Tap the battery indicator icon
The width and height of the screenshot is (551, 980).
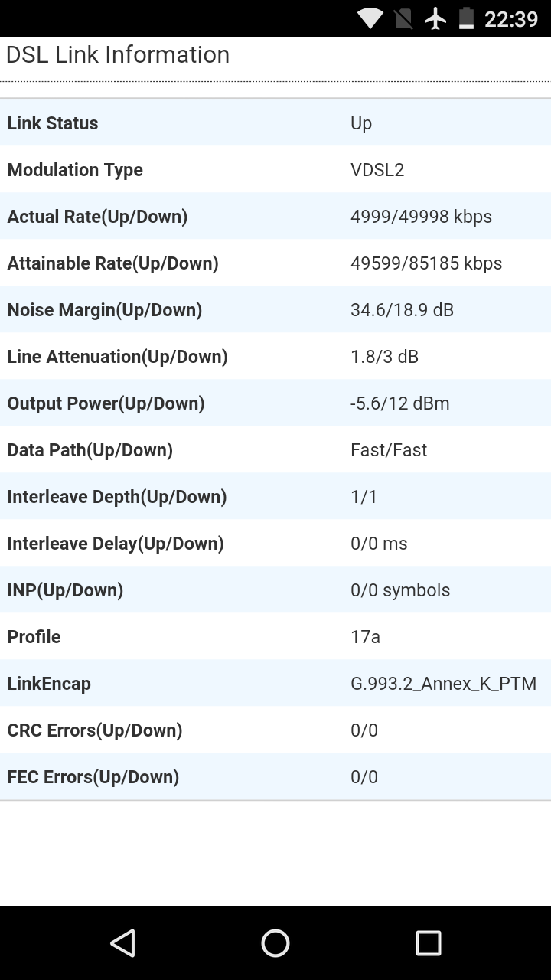(x=466, y=18)
